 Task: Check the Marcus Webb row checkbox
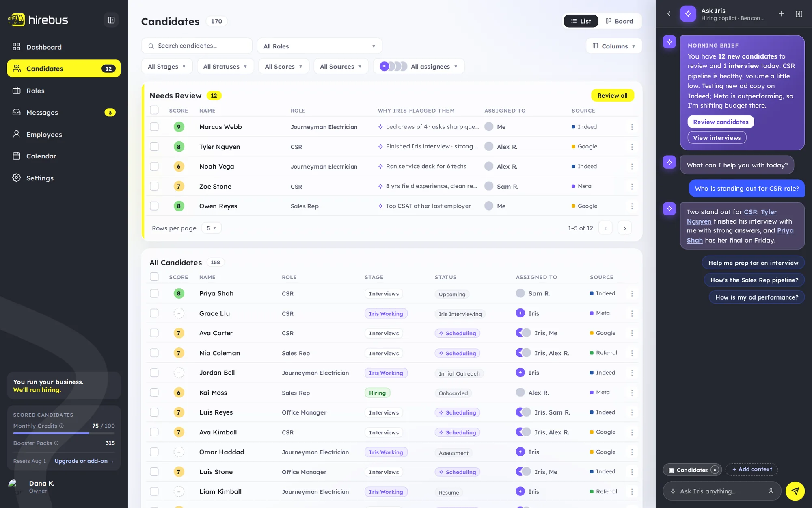pos(154,127)
